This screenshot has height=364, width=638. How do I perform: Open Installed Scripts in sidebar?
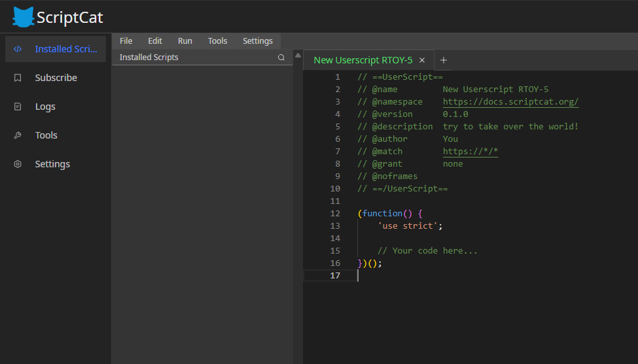[x=56, y=49]
